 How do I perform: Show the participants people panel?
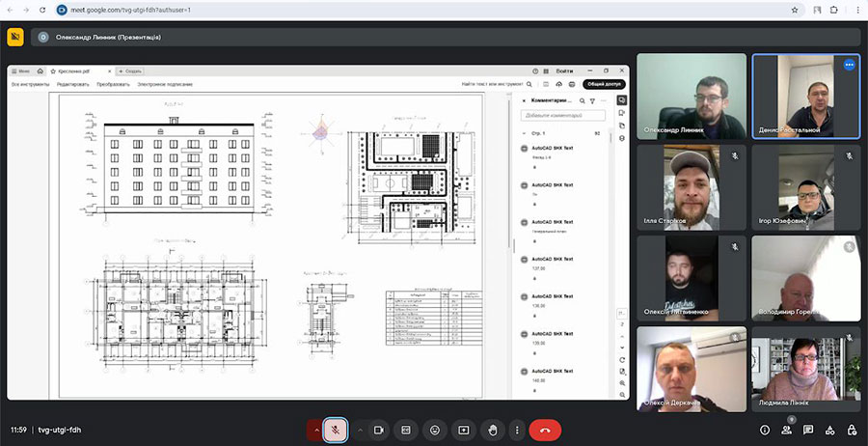[x=787, y=430]
